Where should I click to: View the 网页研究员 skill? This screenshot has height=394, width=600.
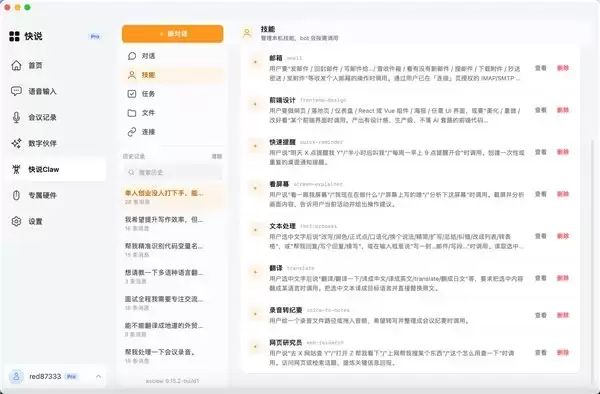click(540, 353)
